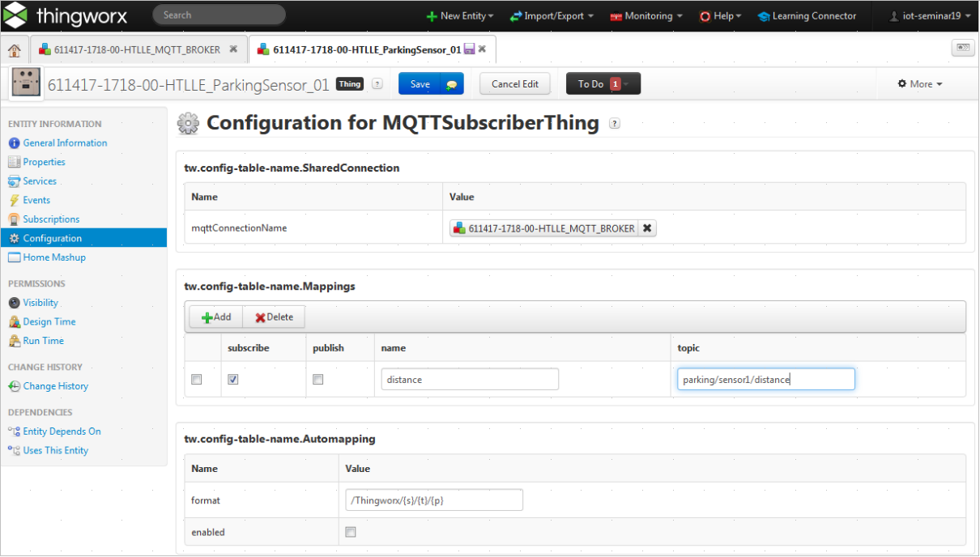980x557 pixels.
Task: Click the help icon next to Thing badge
Action: [x=377, y=84]
